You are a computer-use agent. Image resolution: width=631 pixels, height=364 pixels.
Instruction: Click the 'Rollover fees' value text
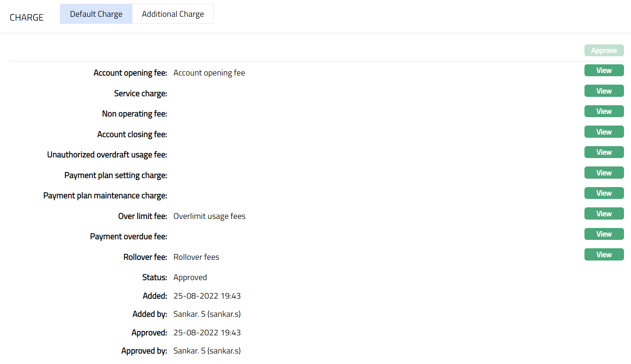pyautogui.click(x=196, y=257)
